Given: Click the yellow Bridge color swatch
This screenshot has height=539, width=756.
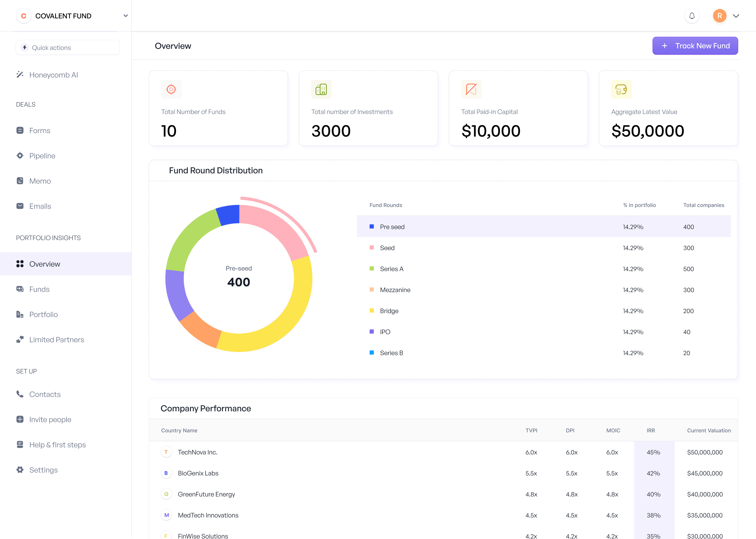Looking at the screenshot, I should point(372,311).
